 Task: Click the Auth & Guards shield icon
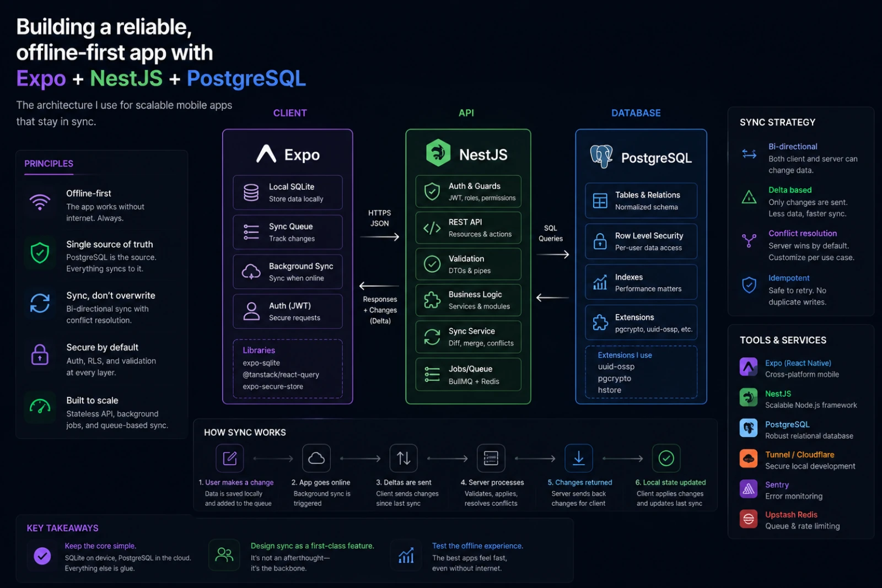[x=432, y=192]
